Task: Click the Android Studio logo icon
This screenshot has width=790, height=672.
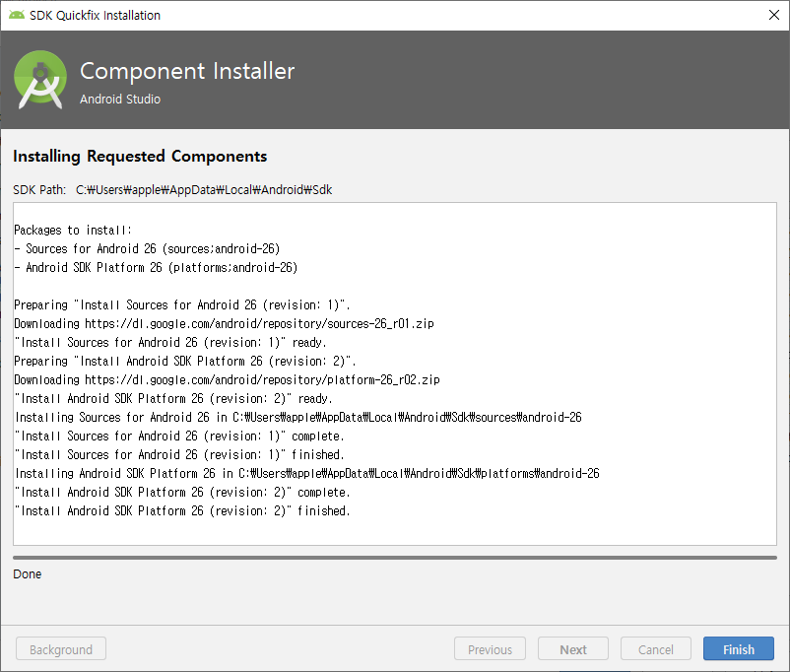Action: (x=40, y=79)
